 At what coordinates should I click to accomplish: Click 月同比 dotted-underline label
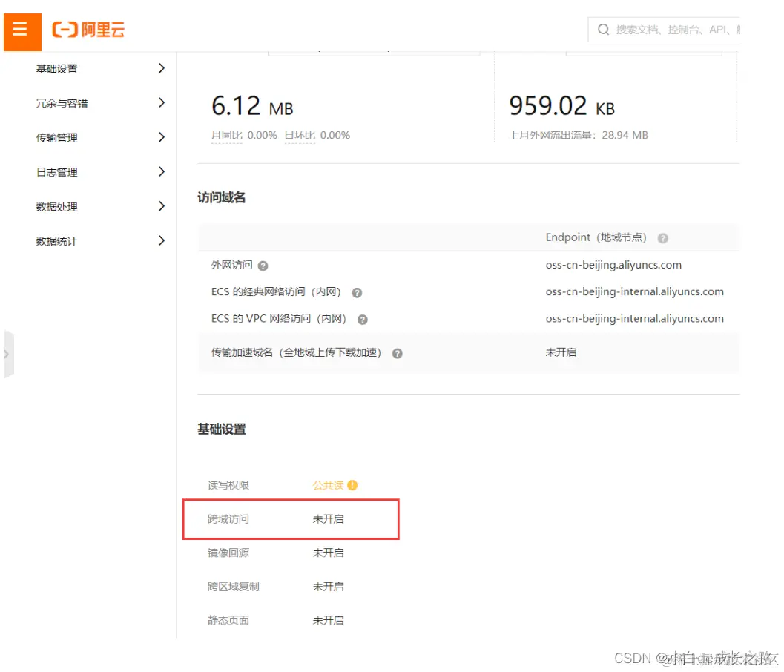226,136
